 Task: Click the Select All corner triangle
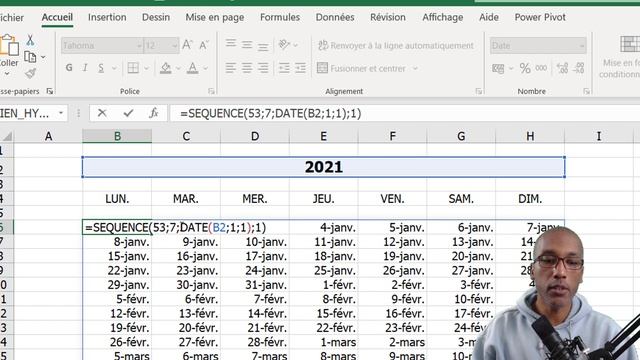[7, 136]
